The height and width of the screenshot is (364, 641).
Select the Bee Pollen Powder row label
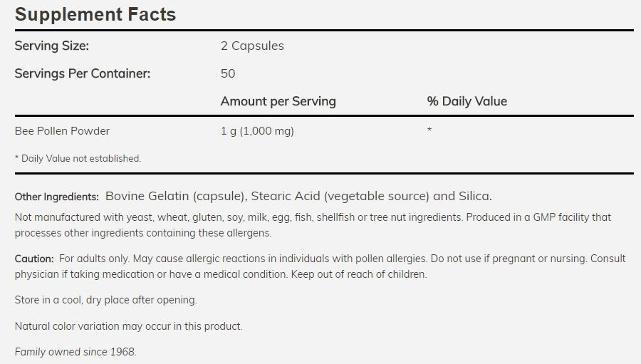tap(63, 131)
